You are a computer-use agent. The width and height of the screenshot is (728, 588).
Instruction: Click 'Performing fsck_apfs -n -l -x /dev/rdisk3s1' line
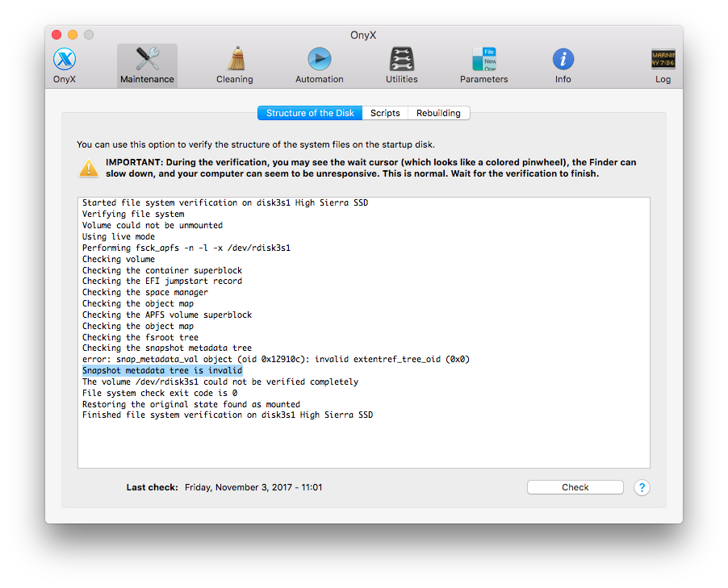[x=186, y=248]
